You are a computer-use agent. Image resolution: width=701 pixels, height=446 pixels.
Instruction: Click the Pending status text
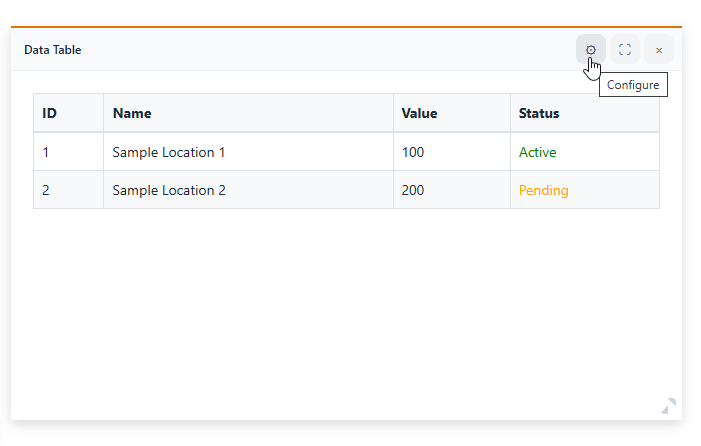pyautogui.click(x=543, y=190)
